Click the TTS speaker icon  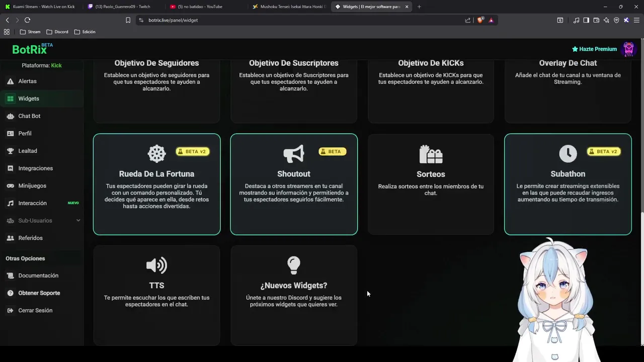pos(156,265)
